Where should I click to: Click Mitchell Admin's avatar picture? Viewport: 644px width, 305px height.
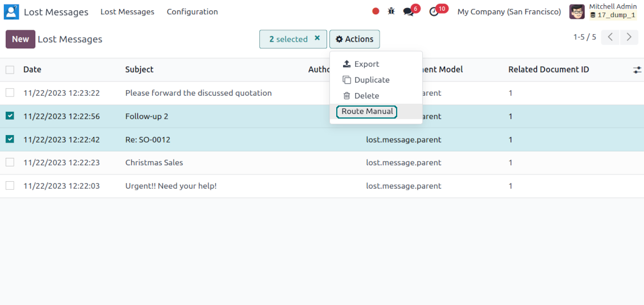[x=577, y=12]
